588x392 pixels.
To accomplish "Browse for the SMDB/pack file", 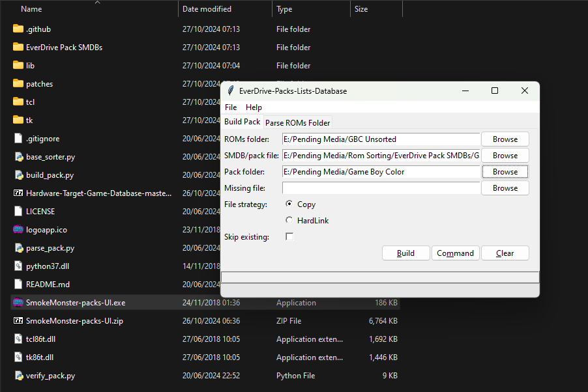I will pyautogui.click(x=505, y=156).
